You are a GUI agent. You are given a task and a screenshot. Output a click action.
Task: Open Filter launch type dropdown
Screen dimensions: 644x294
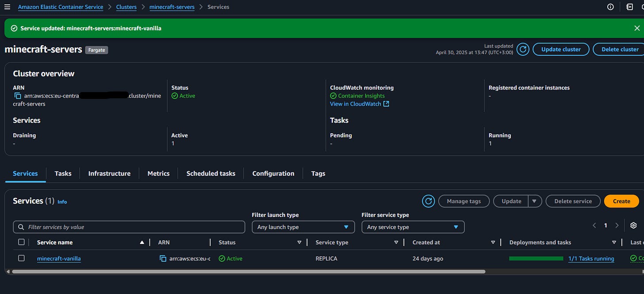303,227
